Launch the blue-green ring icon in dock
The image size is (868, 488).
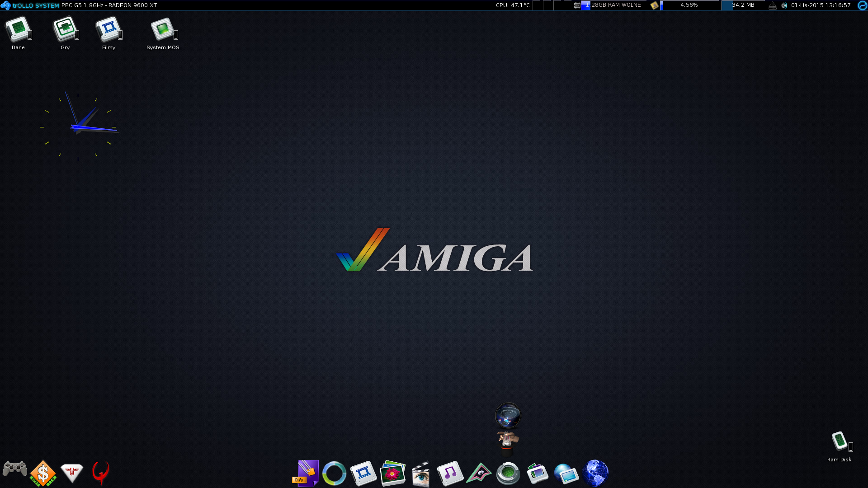point(334,473)
